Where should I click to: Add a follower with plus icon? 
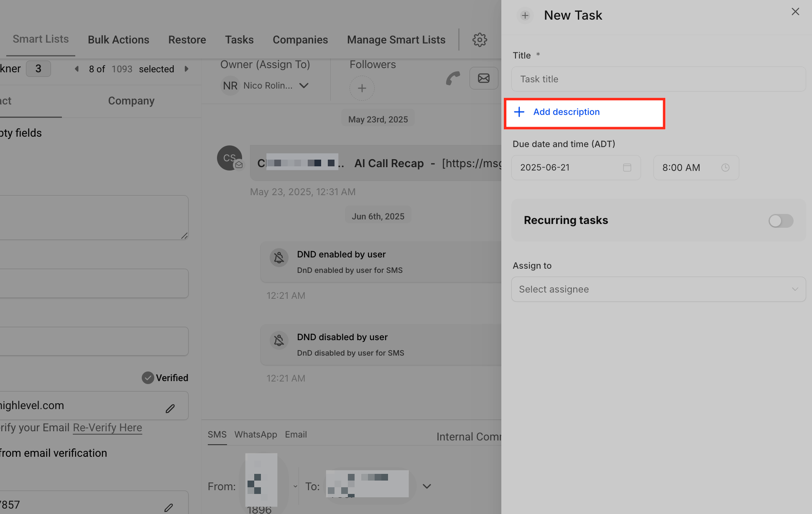(362, 88)
